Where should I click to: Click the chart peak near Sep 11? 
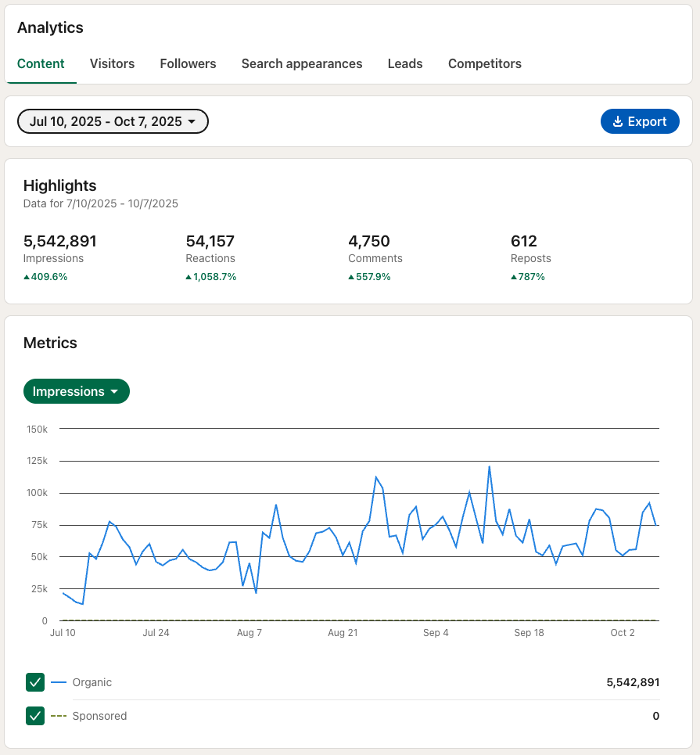click(489, 467)
